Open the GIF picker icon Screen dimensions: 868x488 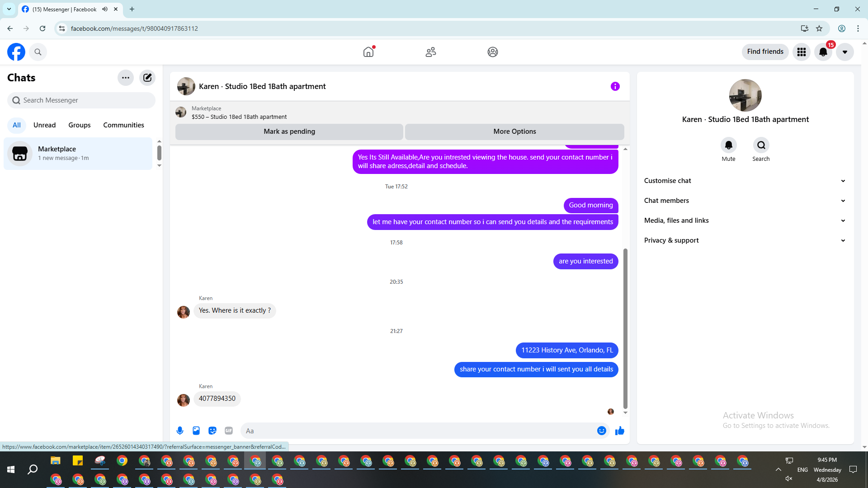229,431
